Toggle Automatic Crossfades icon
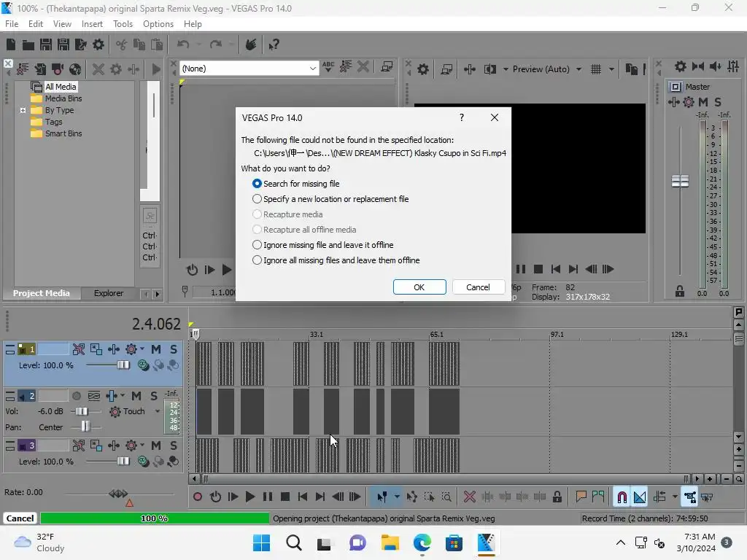This screenshot has height=560, width=747. click(x=640, y=497)
